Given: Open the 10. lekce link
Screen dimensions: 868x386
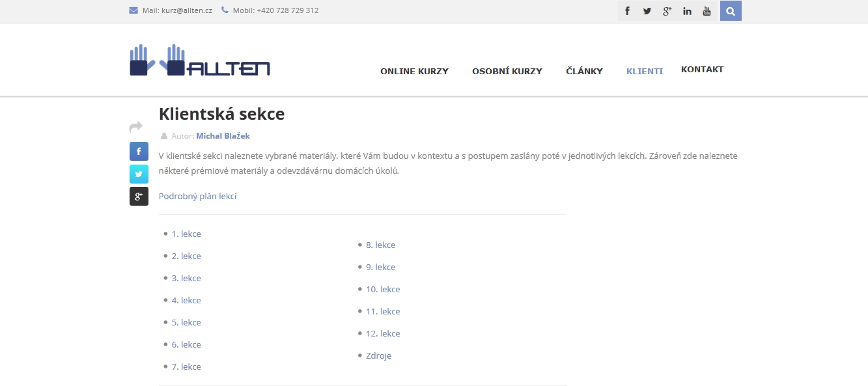Looking at the screenshot, I should coord(383,289).
